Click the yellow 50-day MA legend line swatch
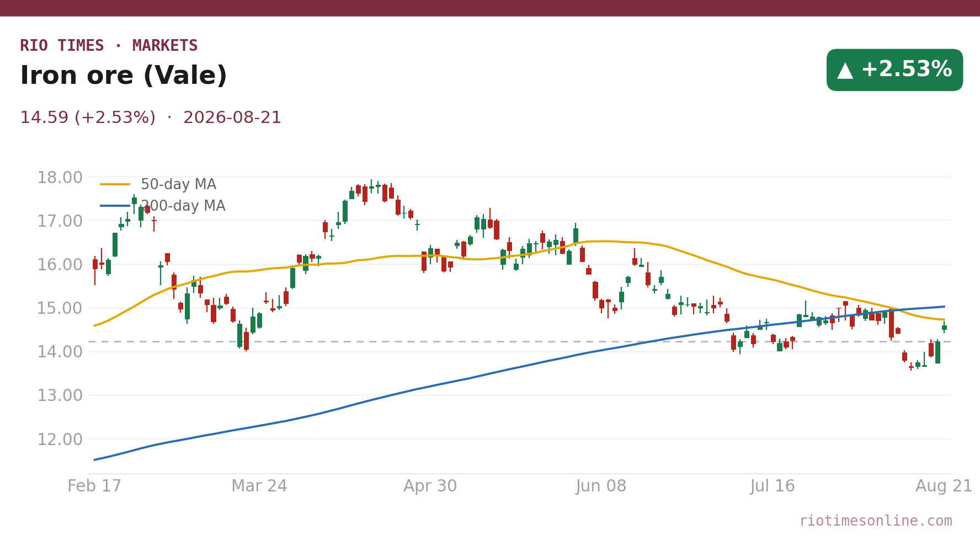 [x=115, y=185]
